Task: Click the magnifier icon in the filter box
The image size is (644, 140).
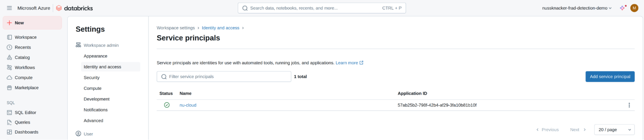Action: point(164,77)
